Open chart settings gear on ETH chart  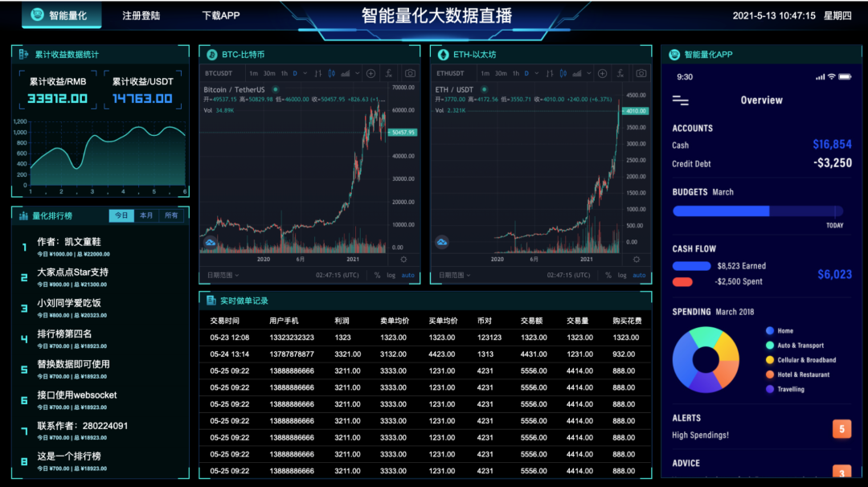coord(636,259)
